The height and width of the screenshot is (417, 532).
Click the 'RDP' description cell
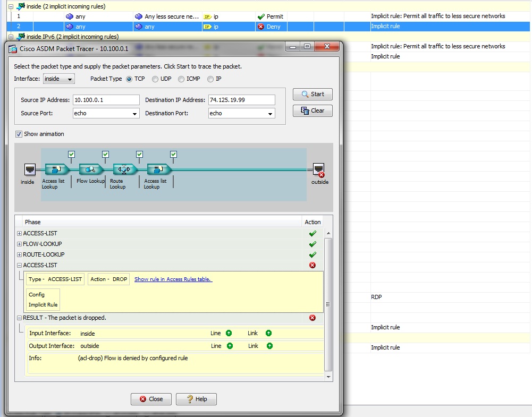376,297
